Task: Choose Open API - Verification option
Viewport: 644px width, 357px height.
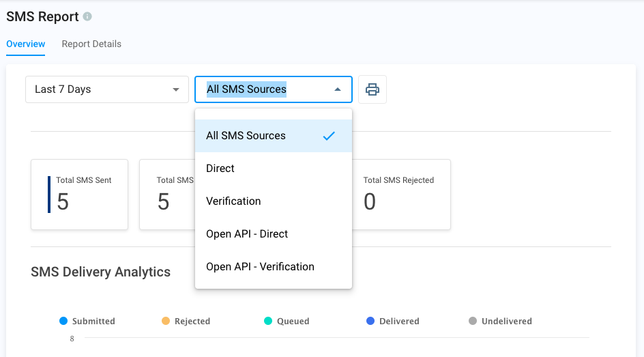Action: (260, 267)
